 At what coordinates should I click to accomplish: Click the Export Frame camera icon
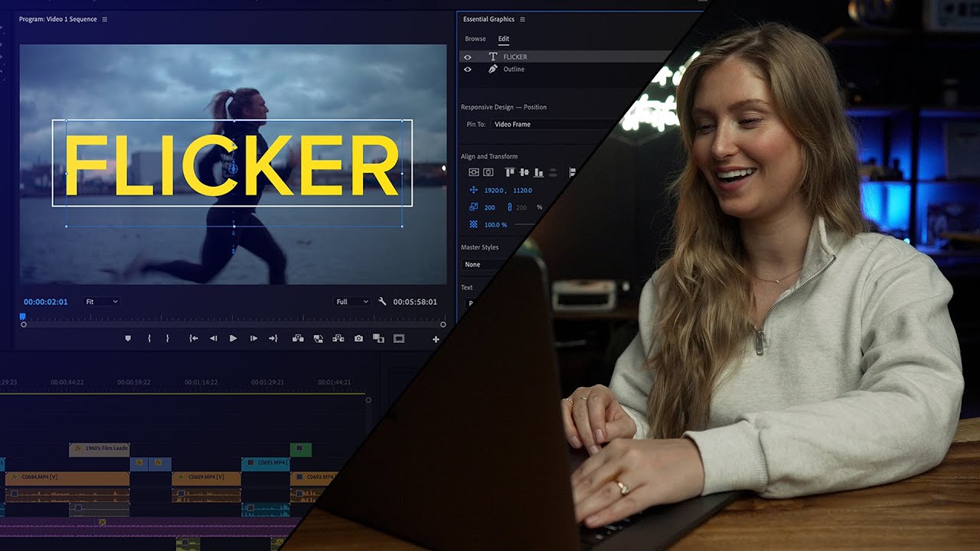(x=358, y=337)
